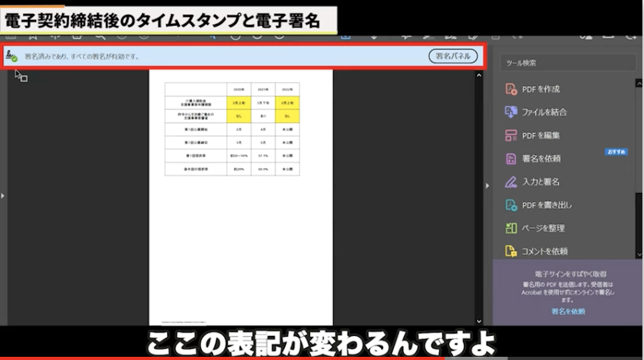Click the 署名を依頼 tool icon in tools list
Screen dimensions: 644x360
point(511,158)
